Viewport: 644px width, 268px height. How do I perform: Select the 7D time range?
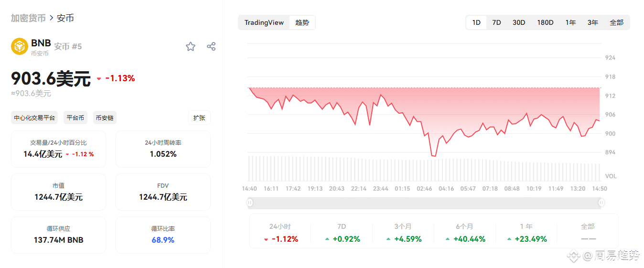(496, 22)
